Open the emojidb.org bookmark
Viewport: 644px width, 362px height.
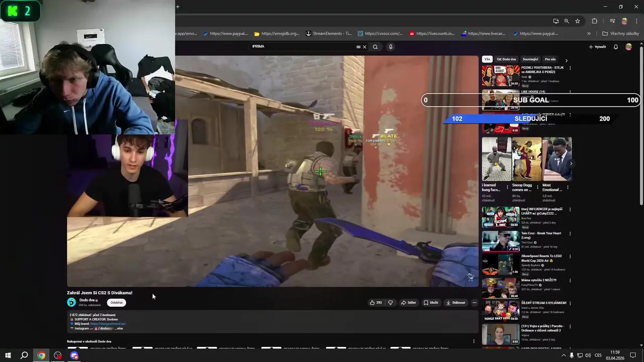[277, 34]
